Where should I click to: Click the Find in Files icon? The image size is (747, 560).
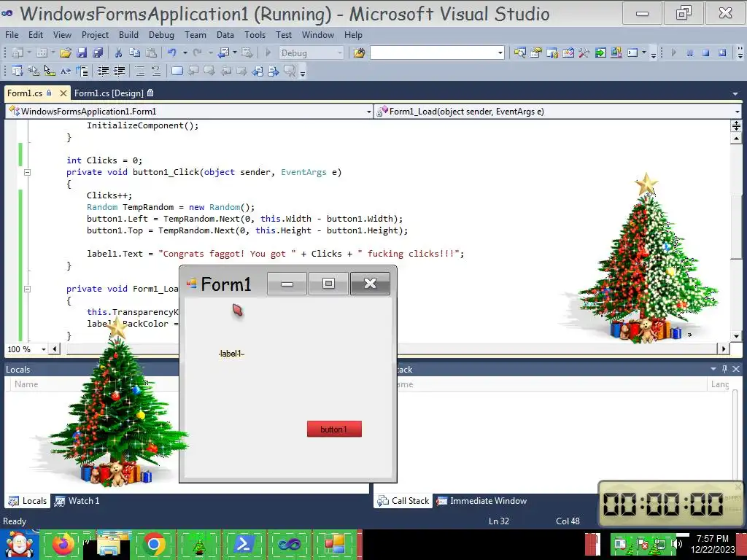[359, 52]
